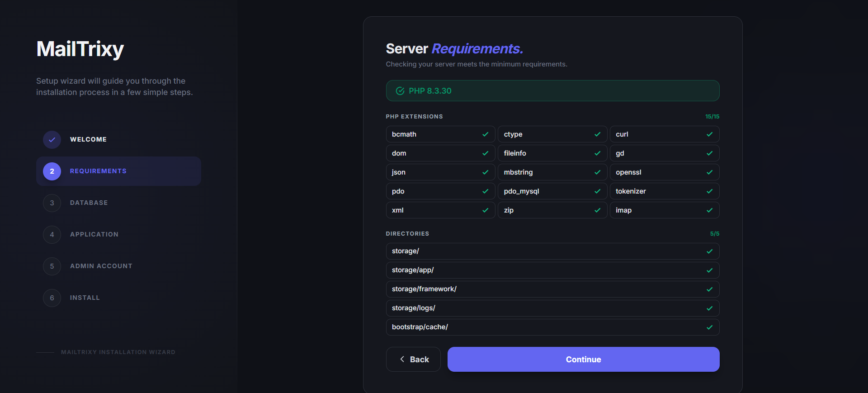Click the storage/framework/ directory name

(x=424, y=289)
